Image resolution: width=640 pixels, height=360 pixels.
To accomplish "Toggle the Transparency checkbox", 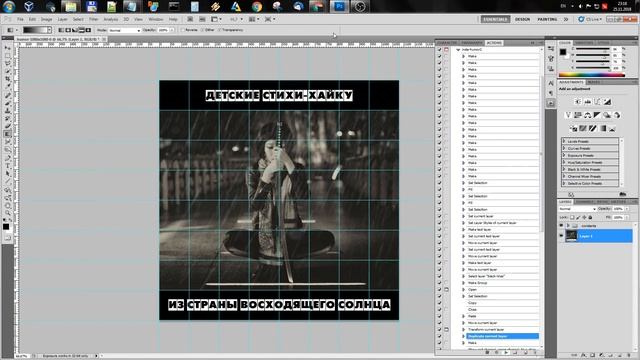I will (220, 30).
